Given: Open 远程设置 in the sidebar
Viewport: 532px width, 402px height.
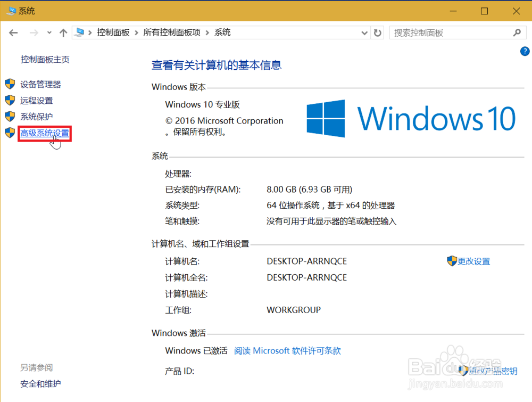Looking at the screenshot, I should [36, 101].
